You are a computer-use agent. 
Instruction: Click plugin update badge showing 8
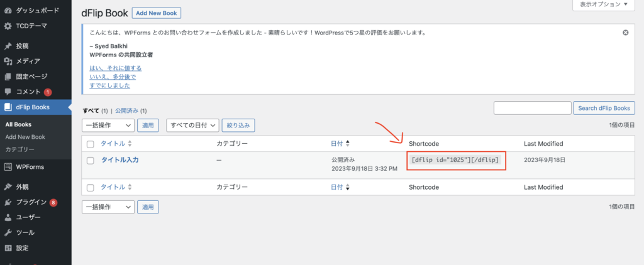click(x=53, y=202)
